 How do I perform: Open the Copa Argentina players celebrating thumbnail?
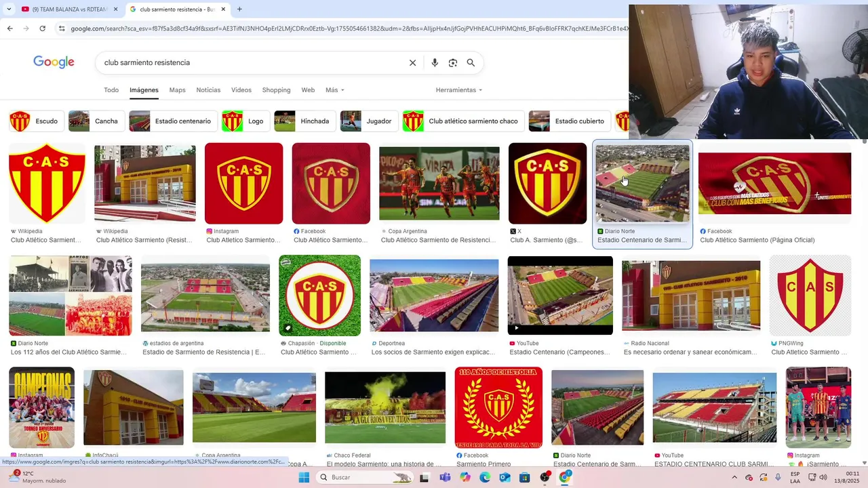439,184
